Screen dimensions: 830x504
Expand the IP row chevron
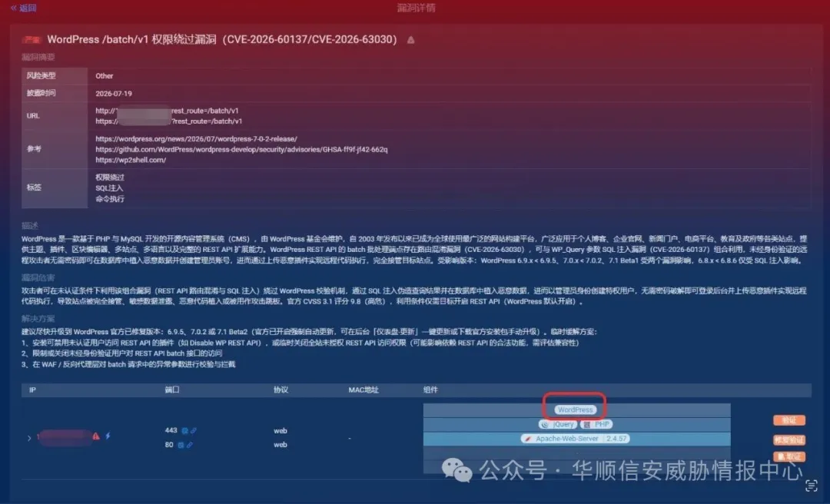(x=29, y=438)
